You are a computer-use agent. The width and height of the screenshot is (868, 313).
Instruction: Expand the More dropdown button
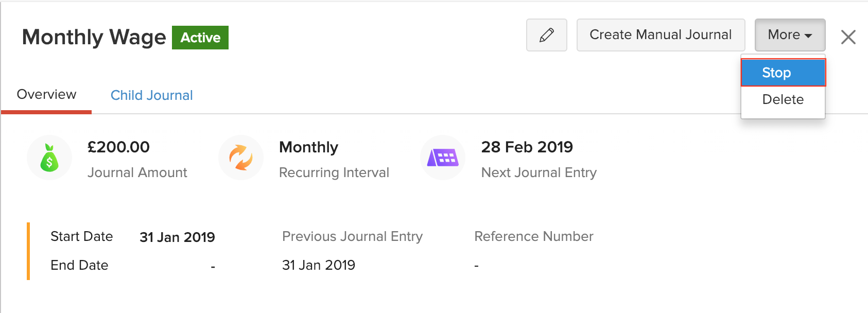pyautogui.click(x=790, y=35)
